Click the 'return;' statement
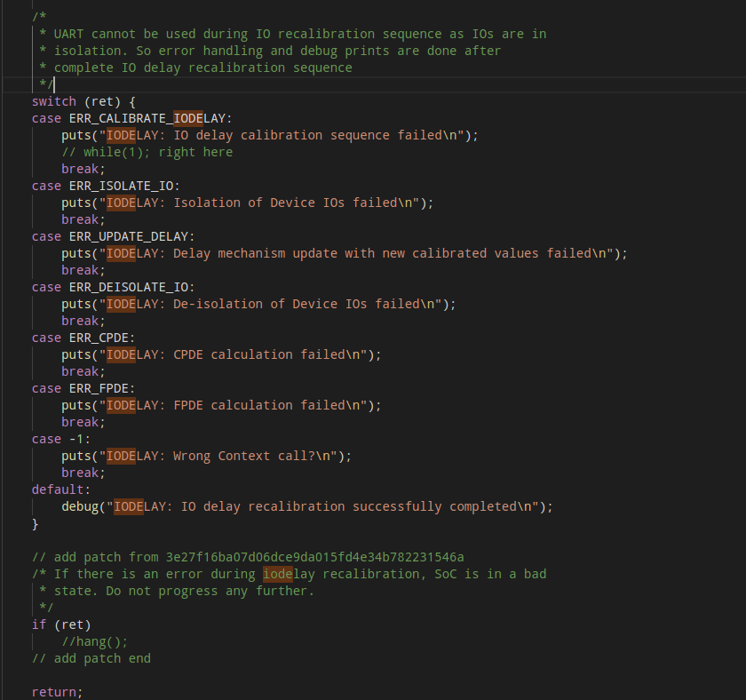The image size is (746, 700). 57,693
